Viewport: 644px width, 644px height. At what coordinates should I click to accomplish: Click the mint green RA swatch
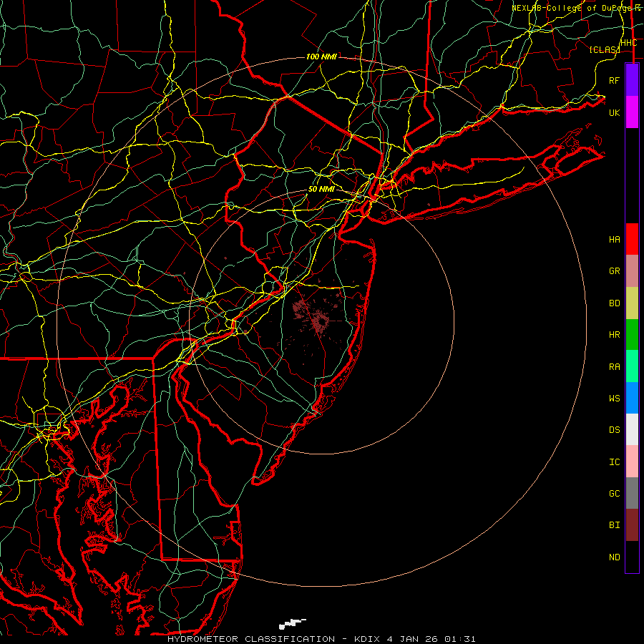632,366
